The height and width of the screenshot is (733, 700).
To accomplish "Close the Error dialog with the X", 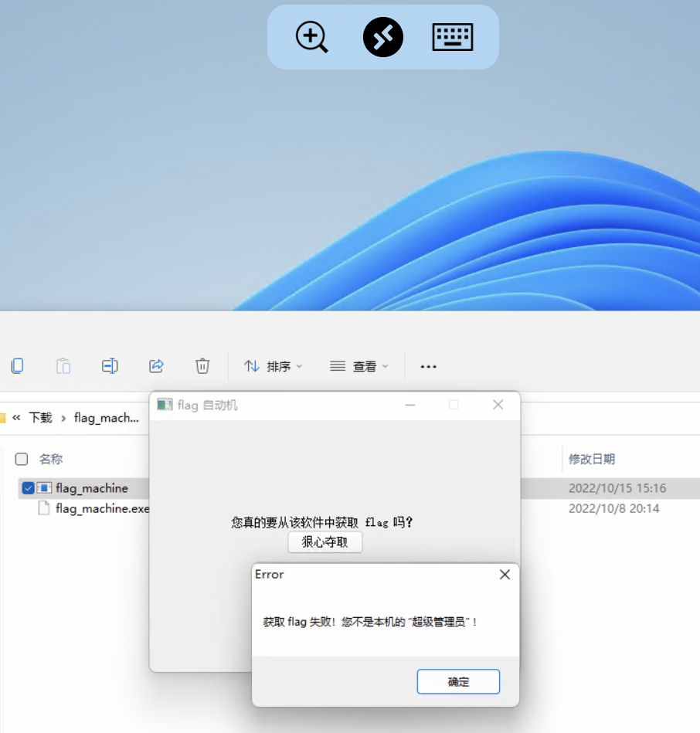I will 505,575.
